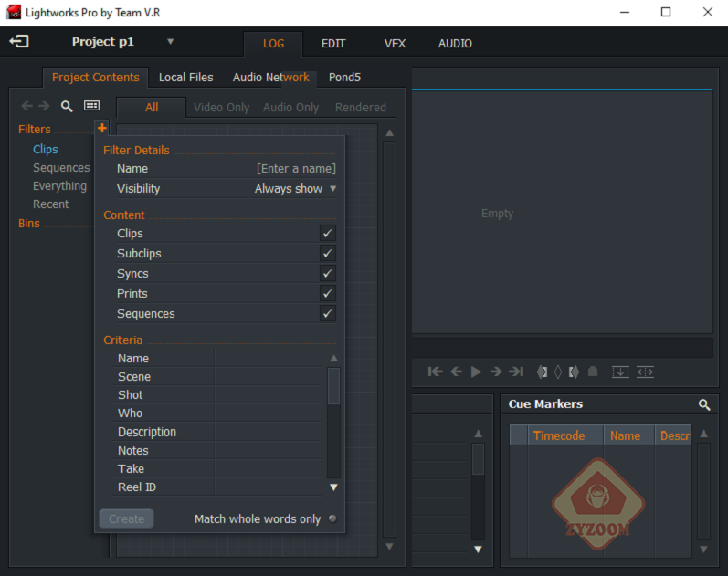The image size is (728, 576).
Task: Clear marks with the empty diamond icon
Action: pos(558,372)
